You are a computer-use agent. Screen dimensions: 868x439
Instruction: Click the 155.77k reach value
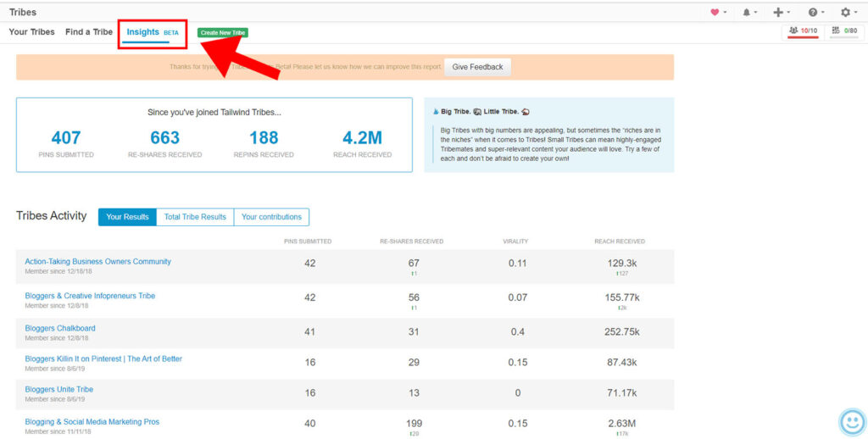621,297
